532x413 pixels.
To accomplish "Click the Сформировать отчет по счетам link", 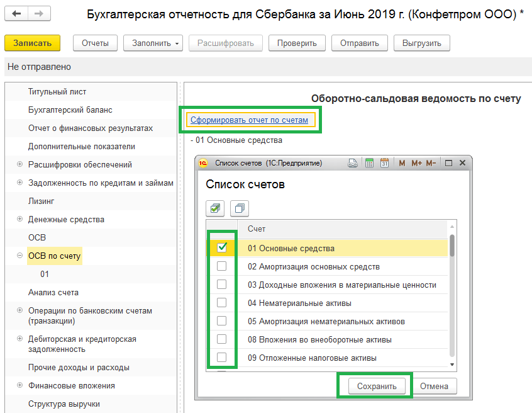I will coord(249,120).
